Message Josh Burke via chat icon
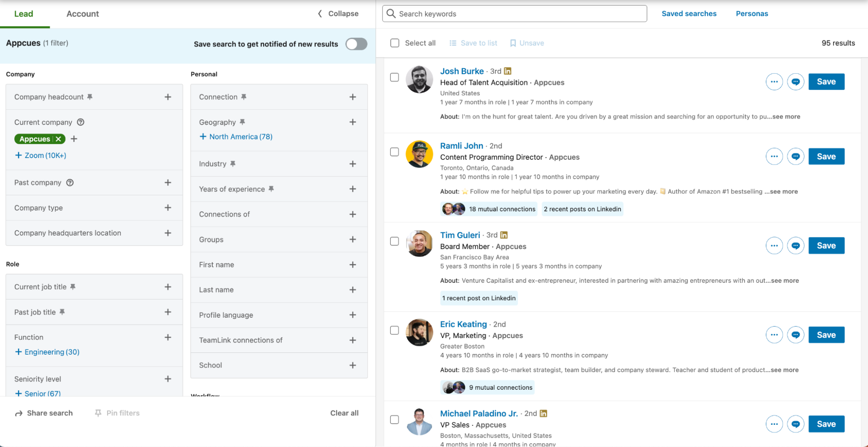 click(x=795, y=82)
